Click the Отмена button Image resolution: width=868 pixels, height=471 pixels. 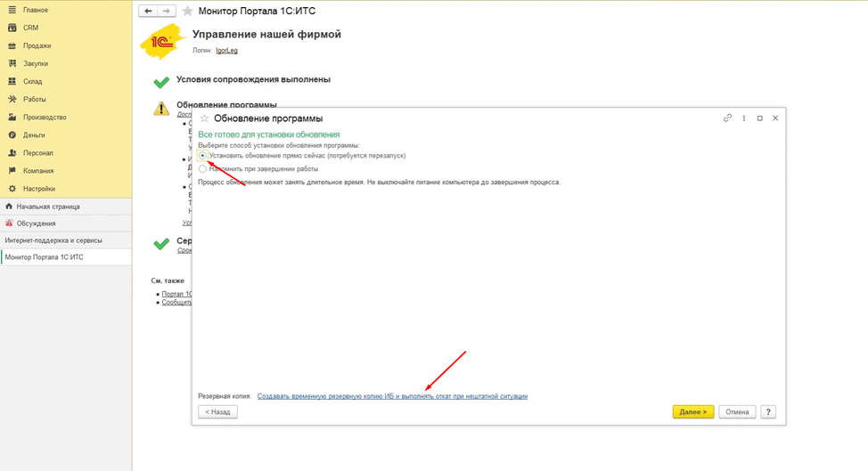(737, 412)
